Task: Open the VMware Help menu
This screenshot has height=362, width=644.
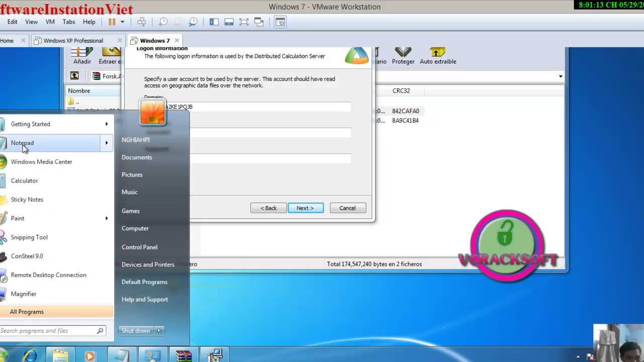Action: (89, 22)
